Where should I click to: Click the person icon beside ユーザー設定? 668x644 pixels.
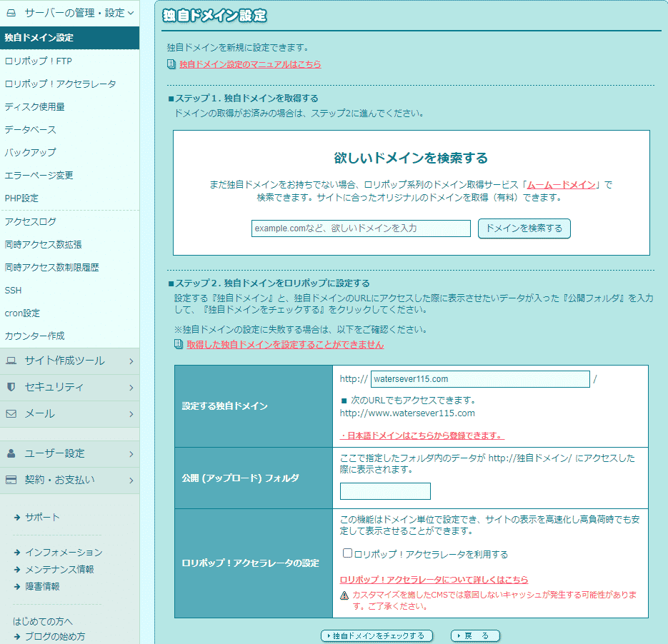coord(11,453)
